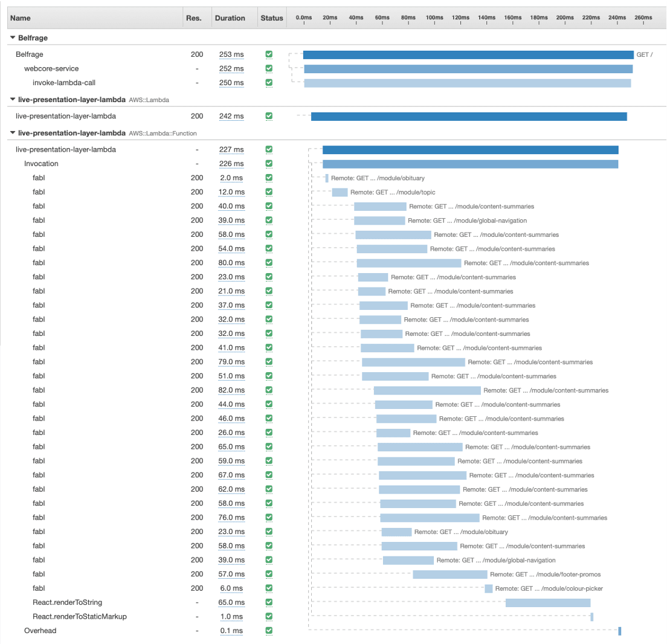Click the Remote GET /module/colour-picker bar

click(489, 588)
